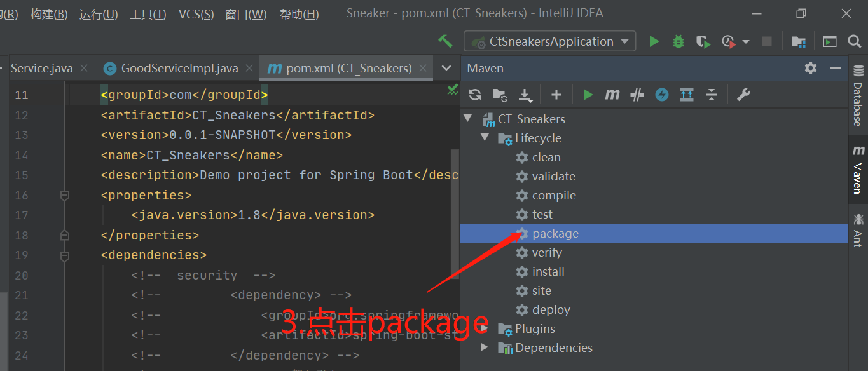The width and height of the screenshot is (868, 371).
Task: Execute Maven goal 'm' icon
Action: tap(612, 95)
